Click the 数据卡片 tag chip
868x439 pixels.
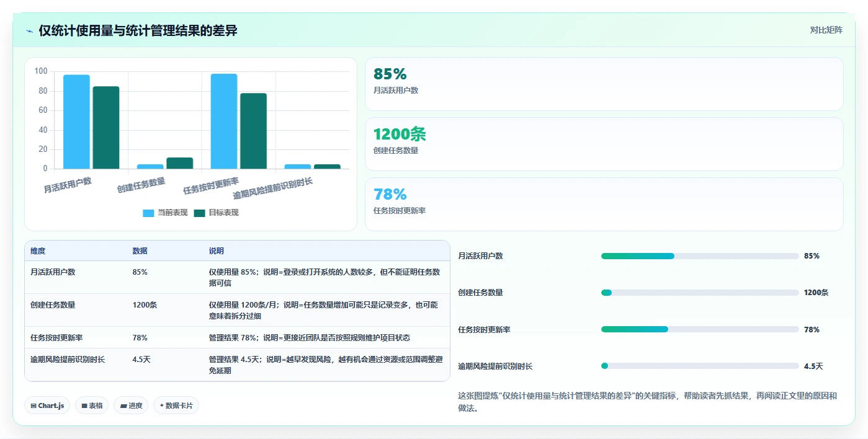coord(176,406)
